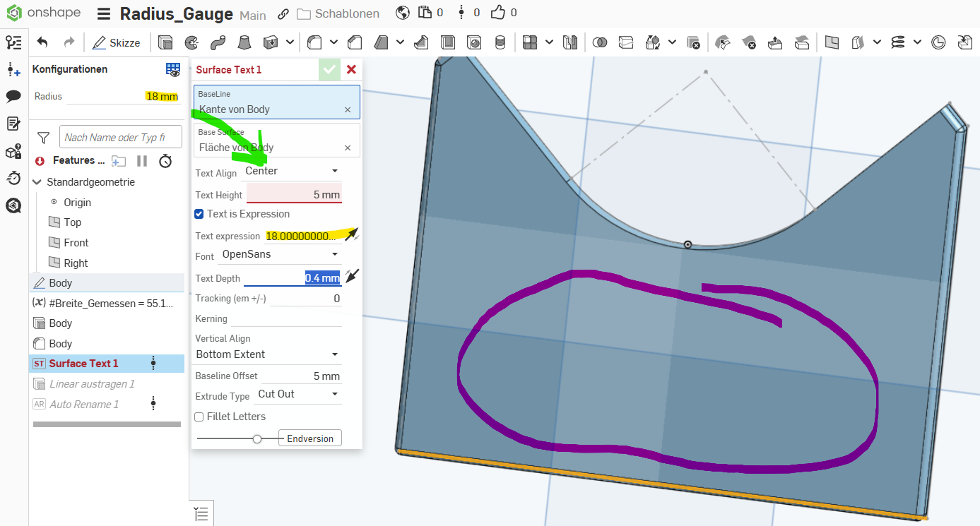Toggle the configuration table visibility icon

click(173, 69)
